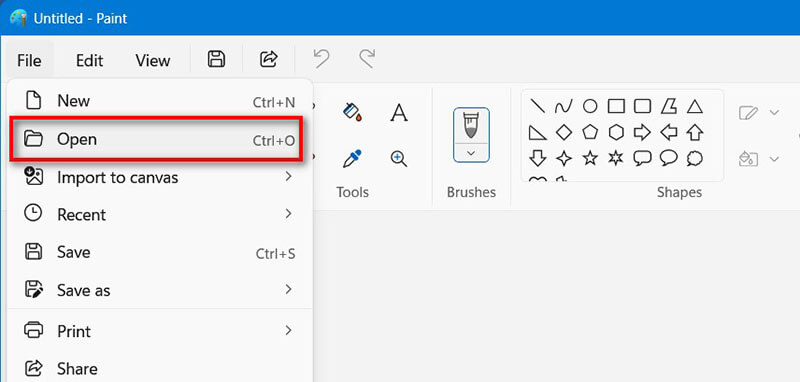Click the File menu

pyautogui.click(x=29, y=60)
